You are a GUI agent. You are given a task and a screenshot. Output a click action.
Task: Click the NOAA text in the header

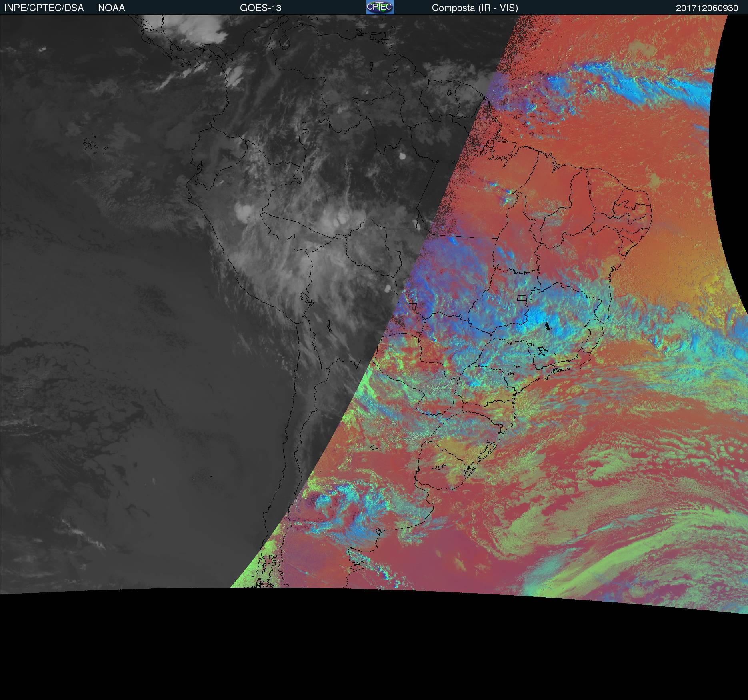coord(112,8)
